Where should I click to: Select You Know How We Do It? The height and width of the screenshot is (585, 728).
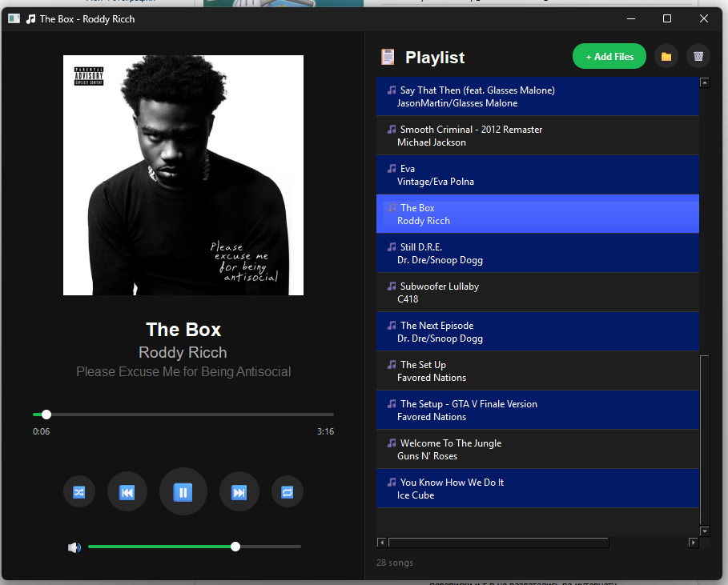pyautogui.click(x=537, y=488)
